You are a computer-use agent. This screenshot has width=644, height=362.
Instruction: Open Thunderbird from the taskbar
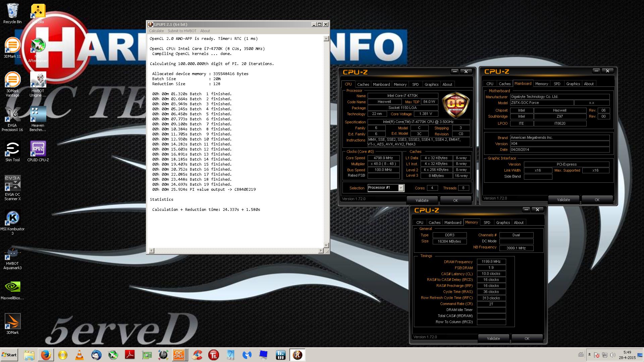(96, 355)
